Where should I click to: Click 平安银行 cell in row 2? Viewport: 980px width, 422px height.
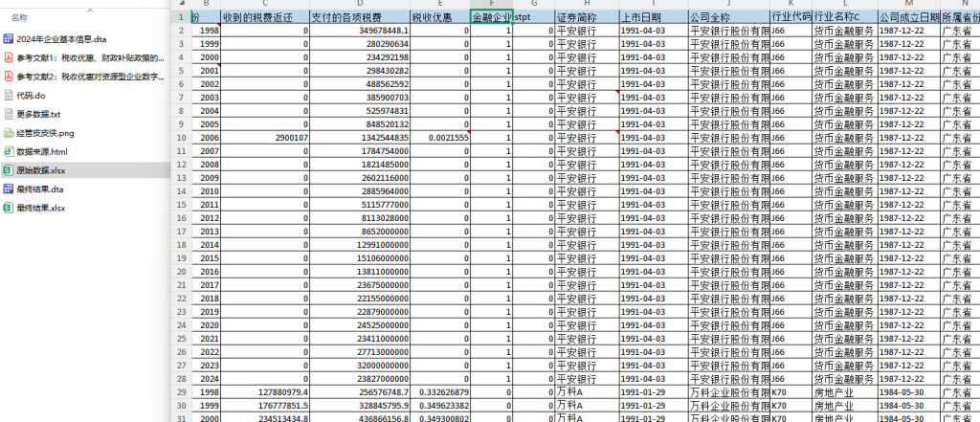(x=587, y=31)
